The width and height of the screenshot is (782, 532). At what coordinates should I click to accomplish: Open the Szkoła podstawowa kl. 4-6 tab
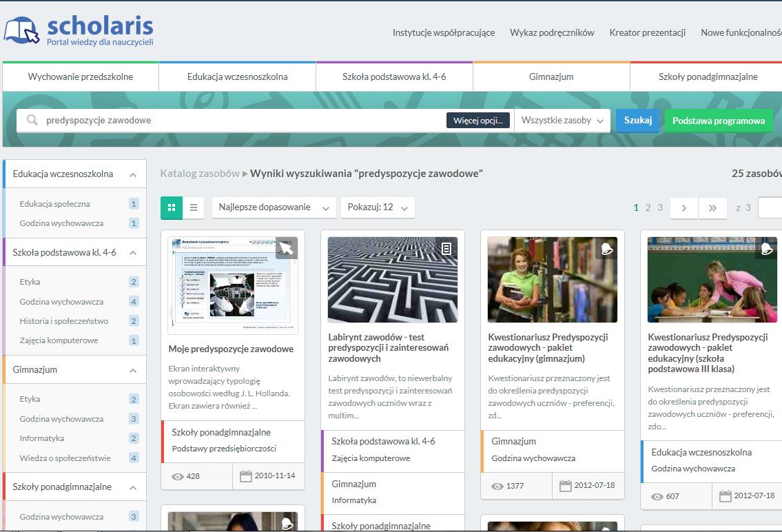point(394,76)
